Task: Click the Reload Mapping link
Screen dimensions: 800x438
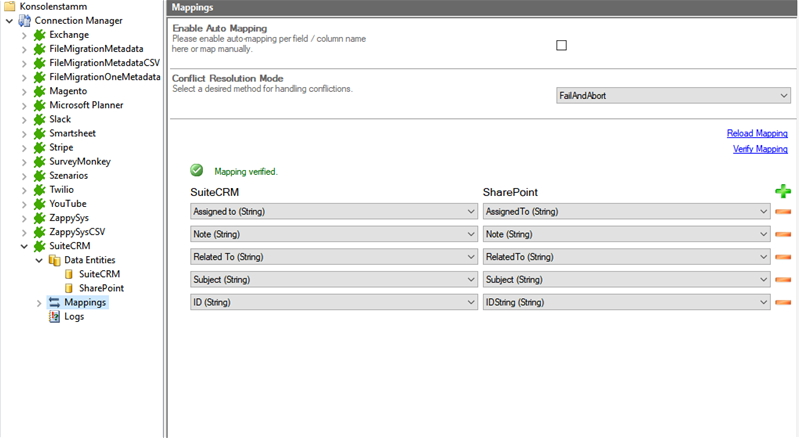Action: coord(757,133)
